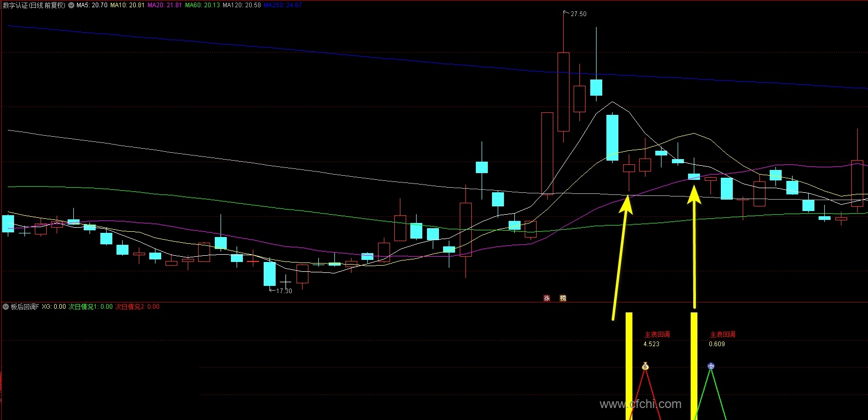Click the MA250: 24.67 label
This screenshot has height=420, width=868.
pos(282,5)
